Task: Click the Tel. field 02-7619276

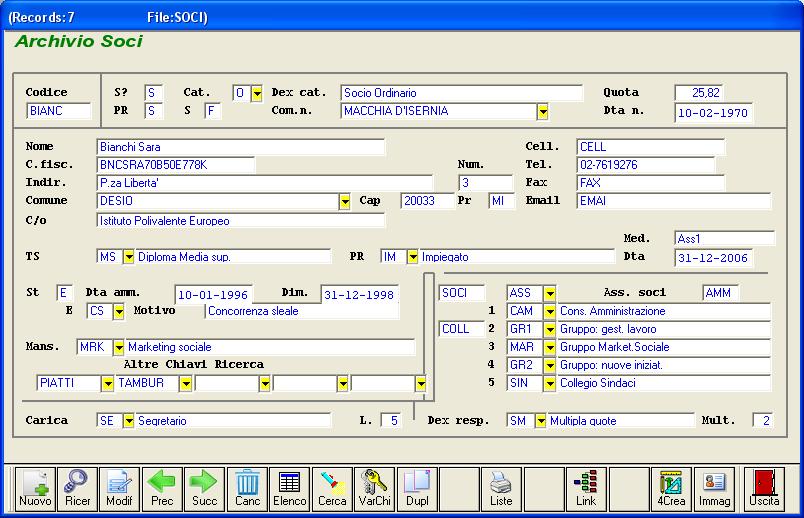Action: pyautogui.click(x=646, y=165)
